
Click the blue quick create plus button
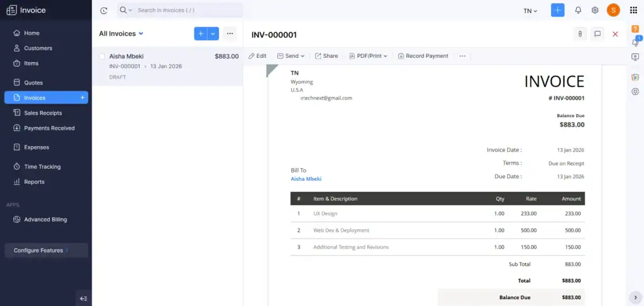point(557,10)
